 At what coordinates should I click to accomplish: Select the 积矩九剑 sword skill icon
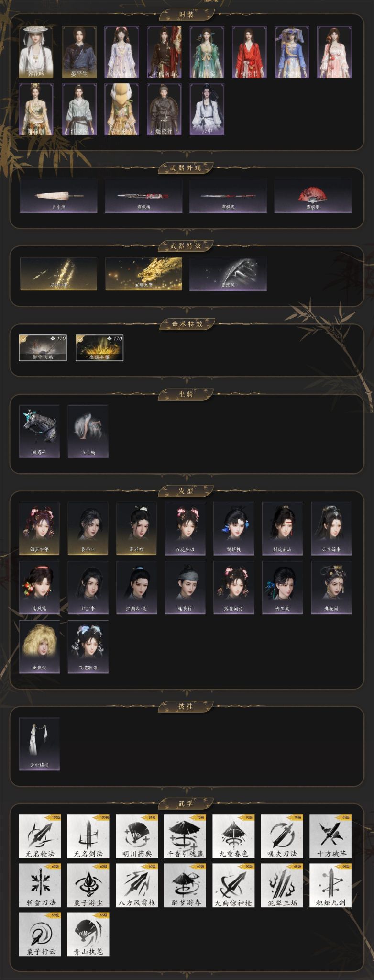coord(330,885)
